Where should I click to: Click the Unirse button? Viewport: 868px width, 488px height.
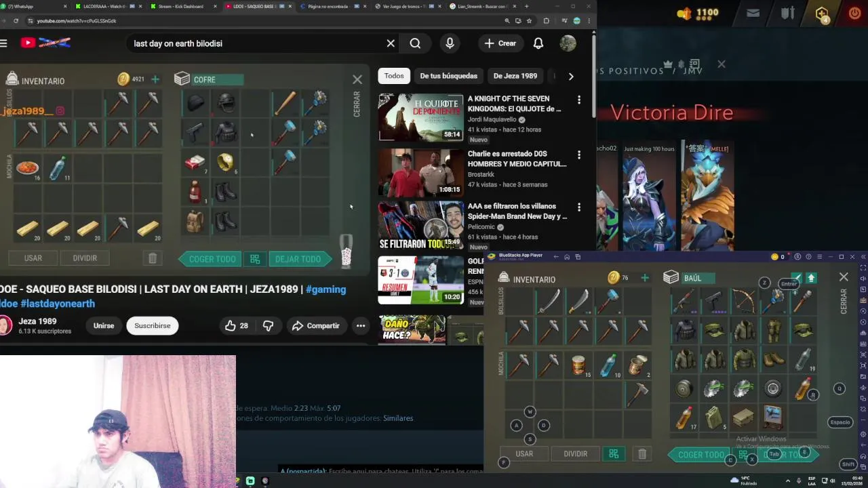104,325
